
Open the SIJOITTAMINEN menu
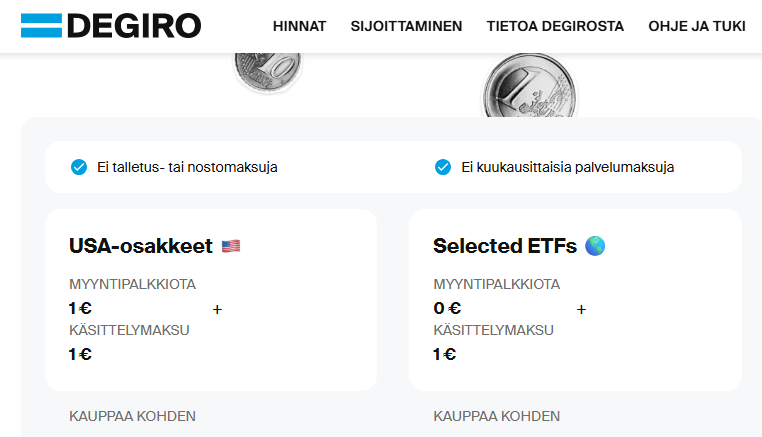pyautogui.click(x=406, y=26)
